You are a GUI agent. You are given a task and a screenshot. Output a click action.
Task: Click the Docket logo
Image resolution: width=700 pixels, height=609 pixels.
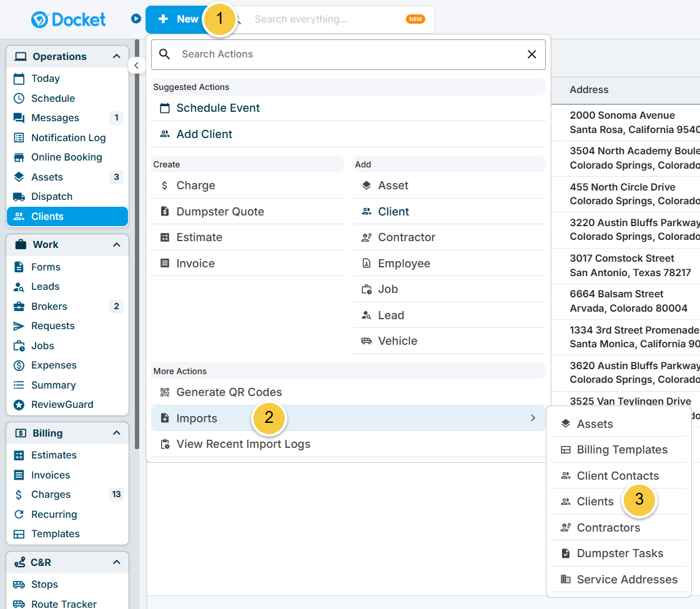tap(67, 19)
